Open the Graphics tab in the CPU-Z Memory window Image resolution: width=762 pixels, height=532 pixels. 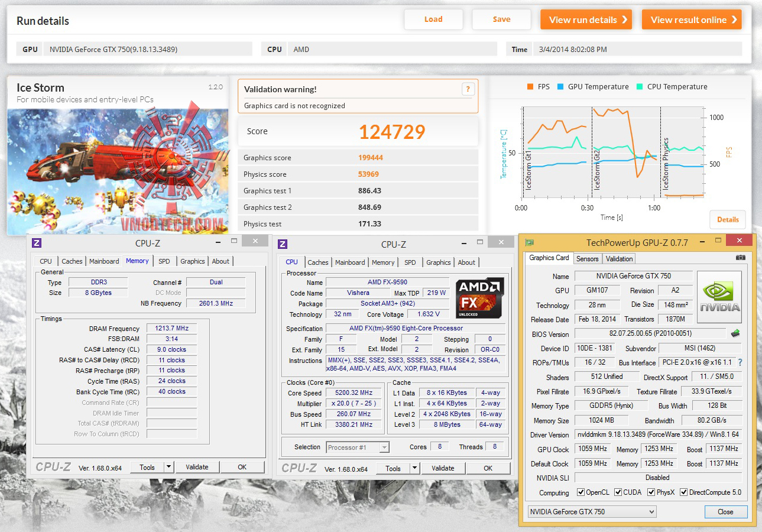[193, 261]
